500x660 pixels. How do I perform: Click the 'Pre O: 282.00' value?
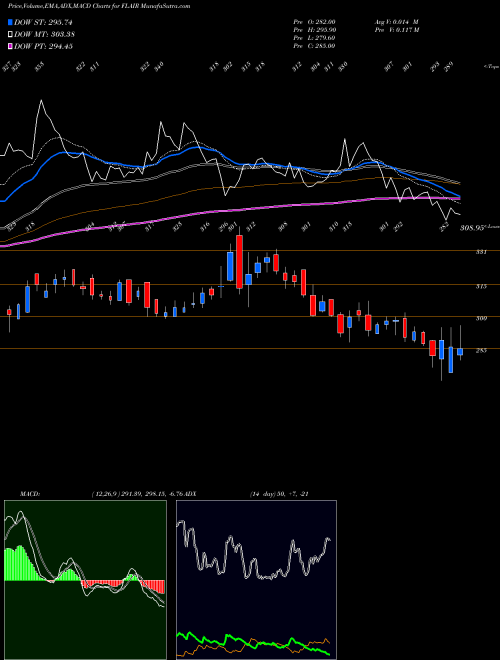click(x=314, y=22)
